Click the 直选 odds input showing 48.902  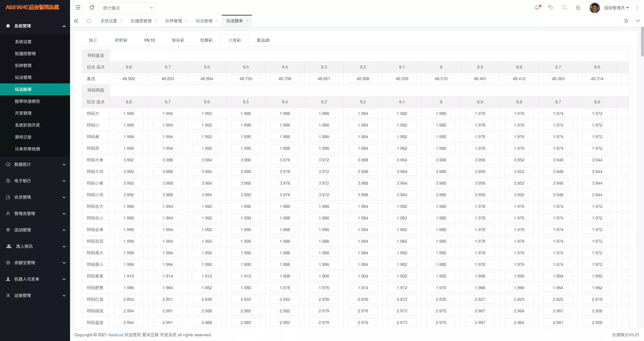(x=128, y=79)
